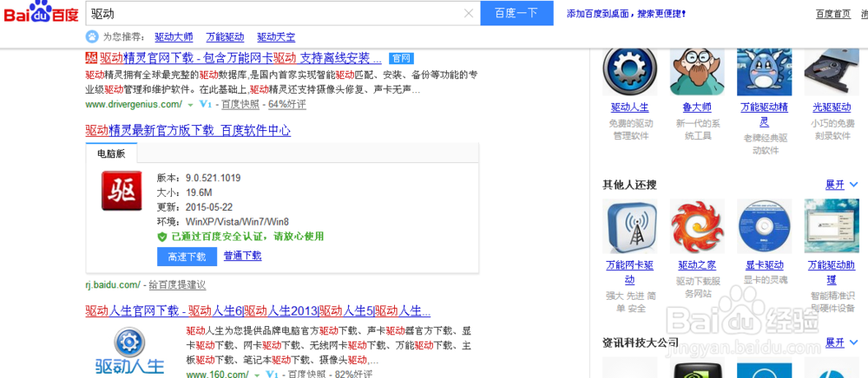Click the 高速下载 button
This screenshot has height=378, width=868.
[187, 257]
